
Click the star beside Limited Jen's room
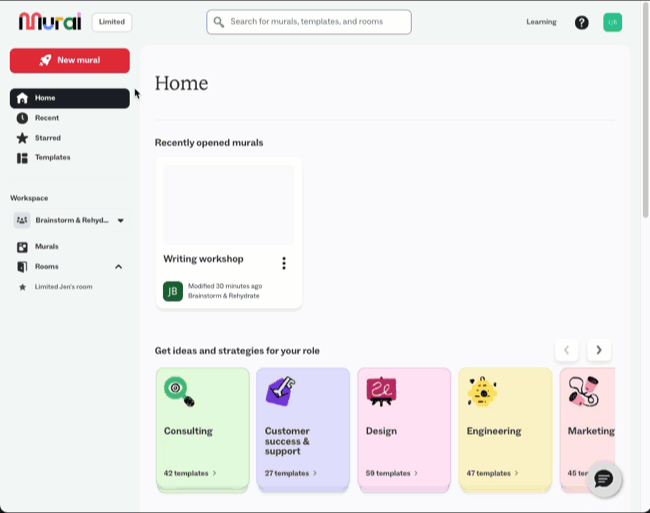point(22,287)
